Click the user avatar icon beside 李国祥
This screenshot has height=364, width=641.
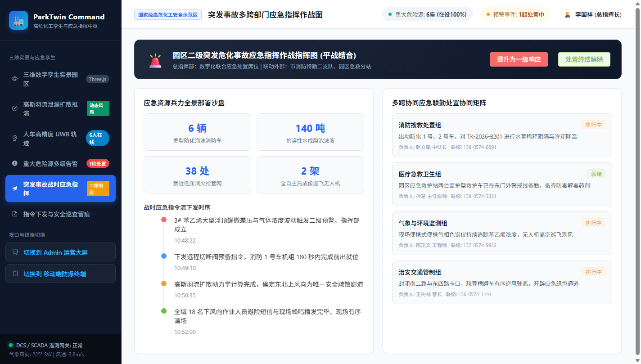click(568, 14)
